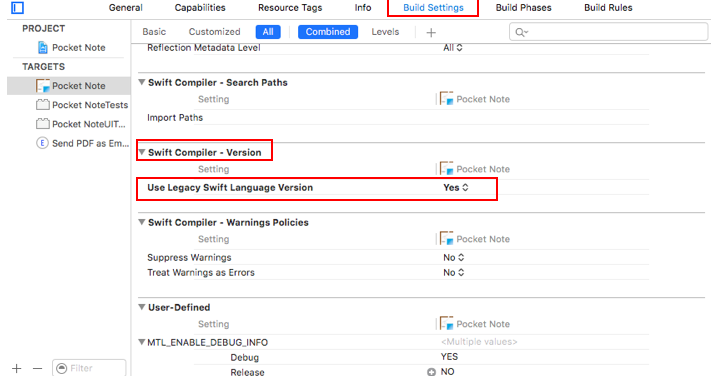
Task: Click the Release configuration label
Action: point(247,372)
